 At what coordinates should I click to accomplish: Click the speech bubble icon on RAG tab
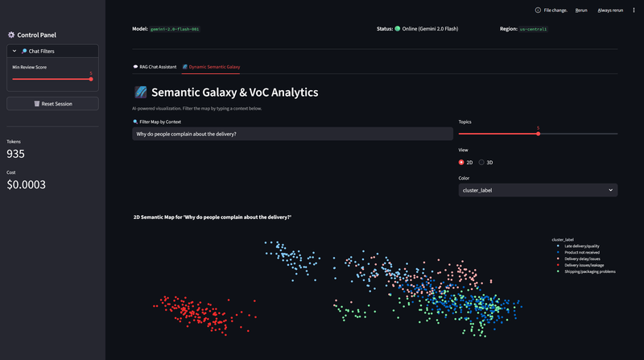pos(135,67)
